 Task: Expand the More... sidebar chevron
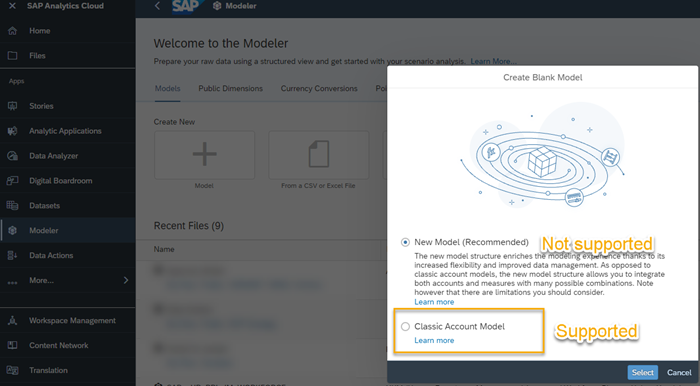tap(126, 280)
